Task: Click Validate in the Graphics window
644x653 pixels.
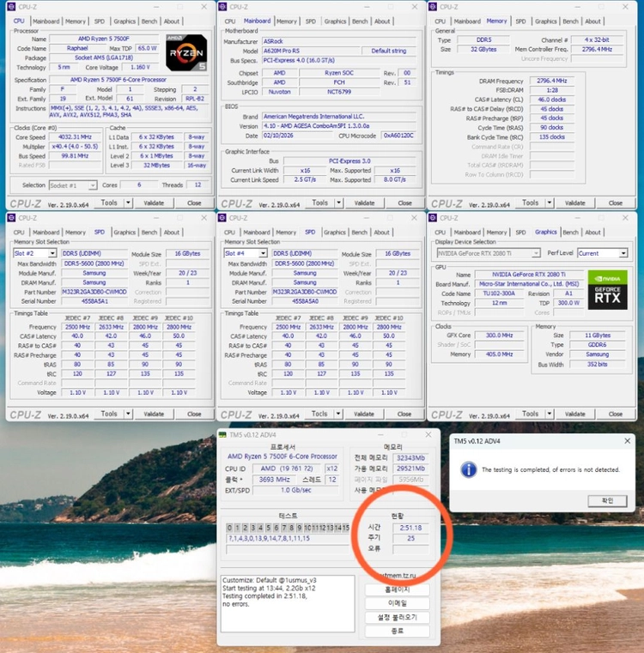Action: pyautogui.click(x=575, y=414)
